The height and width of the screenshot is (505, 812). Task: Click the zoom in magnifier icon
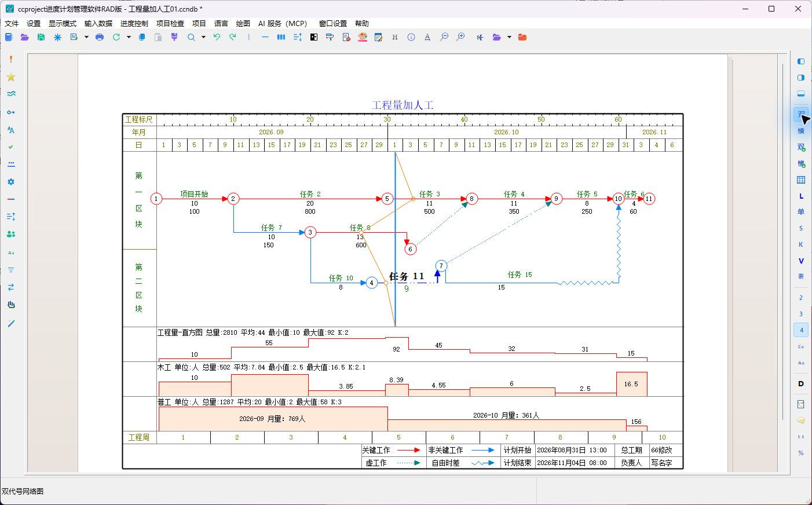460,37
